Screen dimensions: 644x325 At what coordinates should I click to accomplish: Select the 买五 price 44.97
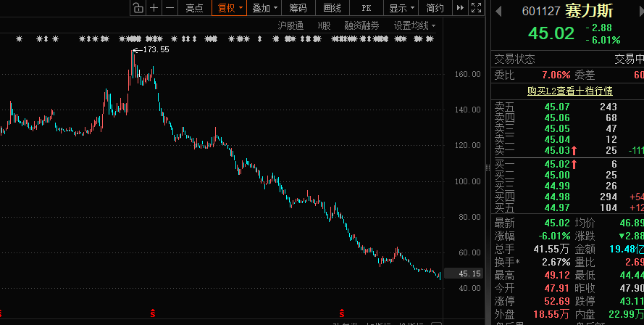tap(557, 207)
